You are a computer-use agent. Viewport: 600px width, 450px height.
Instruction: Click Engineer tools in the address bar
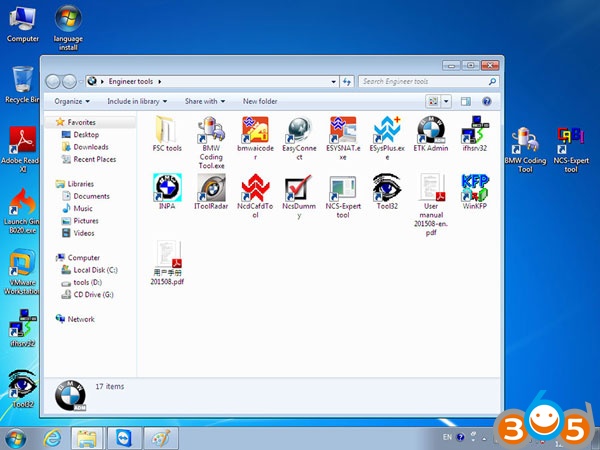click(130, 82)
